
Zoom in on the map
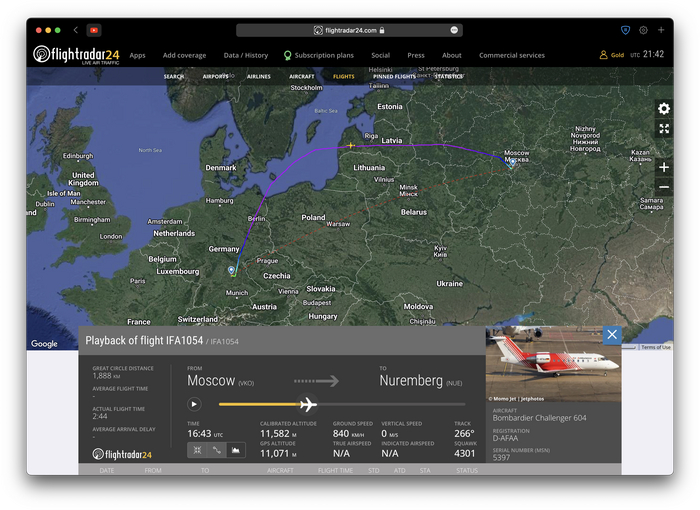click(x=664, y=167)
